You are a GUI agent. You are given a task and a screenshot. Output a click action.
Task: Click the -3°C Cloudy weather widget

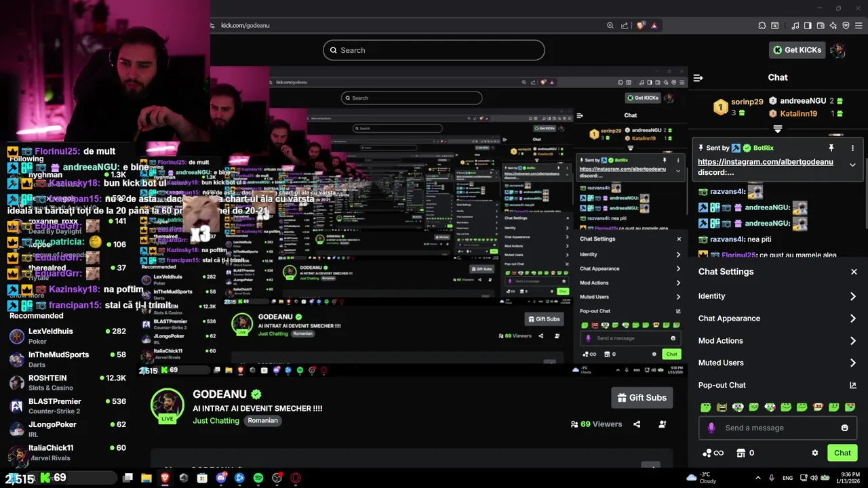701,478
